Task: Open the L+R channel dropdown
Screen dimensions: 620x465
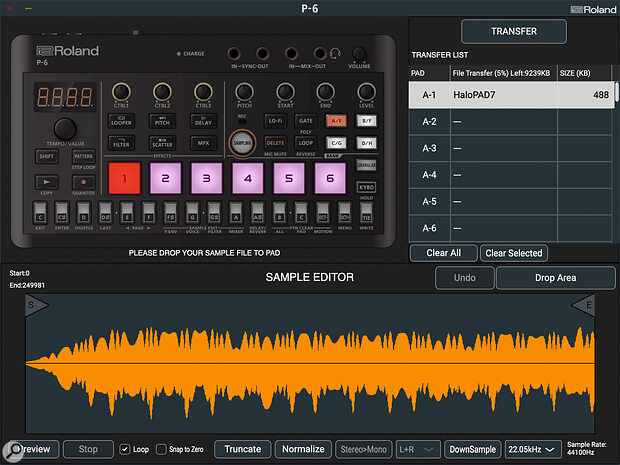Action: pos(418,449)
